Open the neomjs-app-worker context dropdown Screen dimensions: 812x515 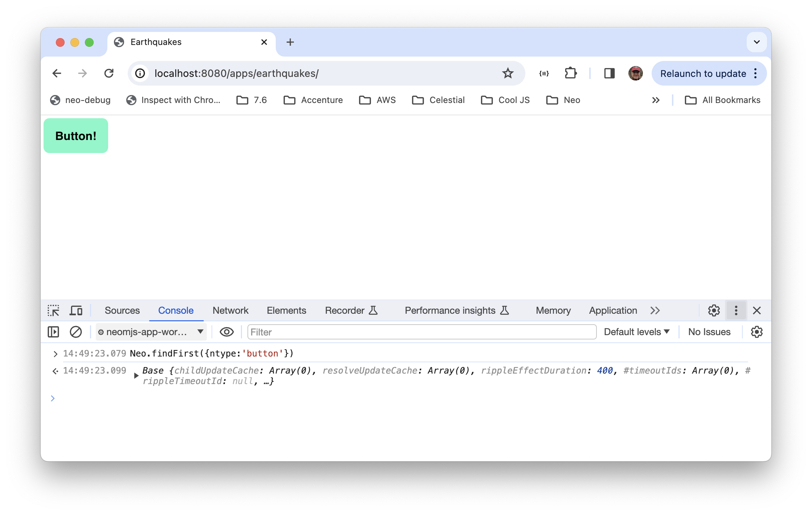click(x=151, y=332)
